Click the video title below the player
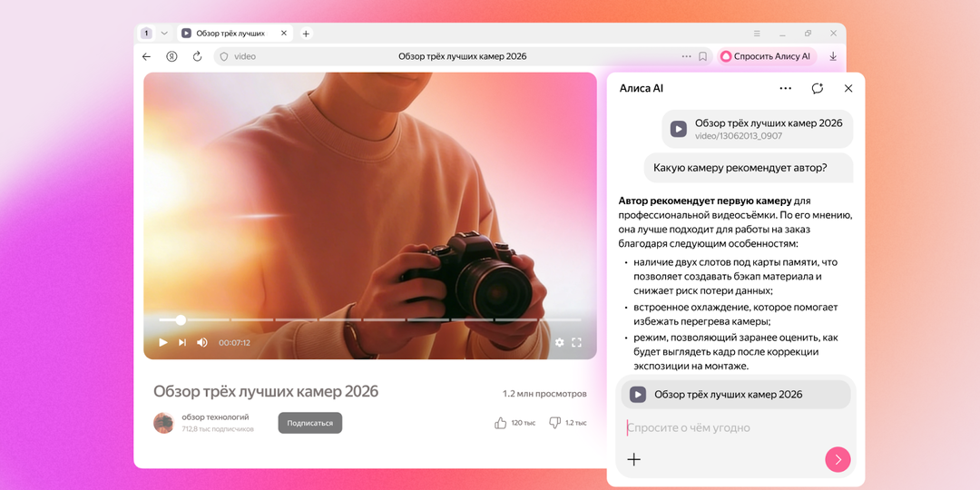The width and height of the screenshot is (980, 490). click(x=266, y=391)
